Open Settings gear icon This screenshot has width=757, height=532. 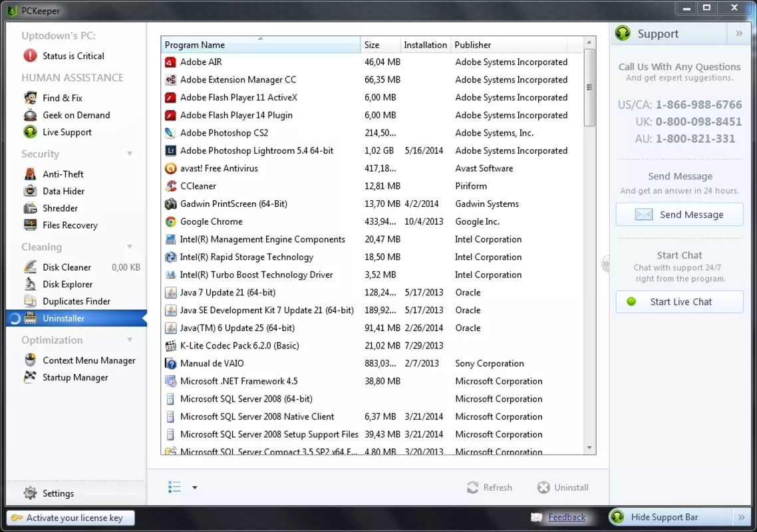[31, 493]
